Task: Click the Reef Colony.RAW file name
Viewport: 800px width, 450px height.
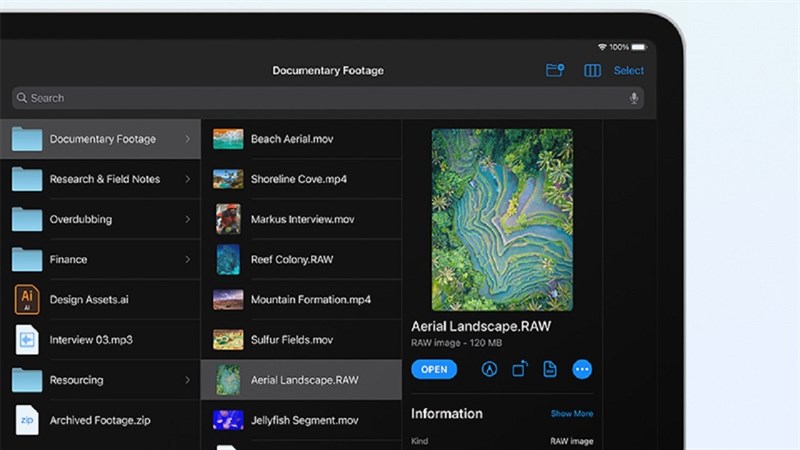Action: 292,259
